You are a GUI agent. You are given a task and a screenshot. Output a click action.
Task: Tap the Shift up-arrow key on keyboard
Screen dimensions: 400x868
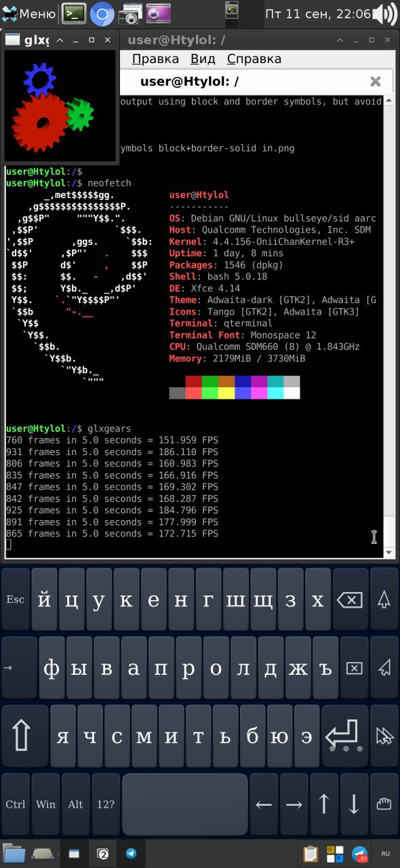point(24,736)
